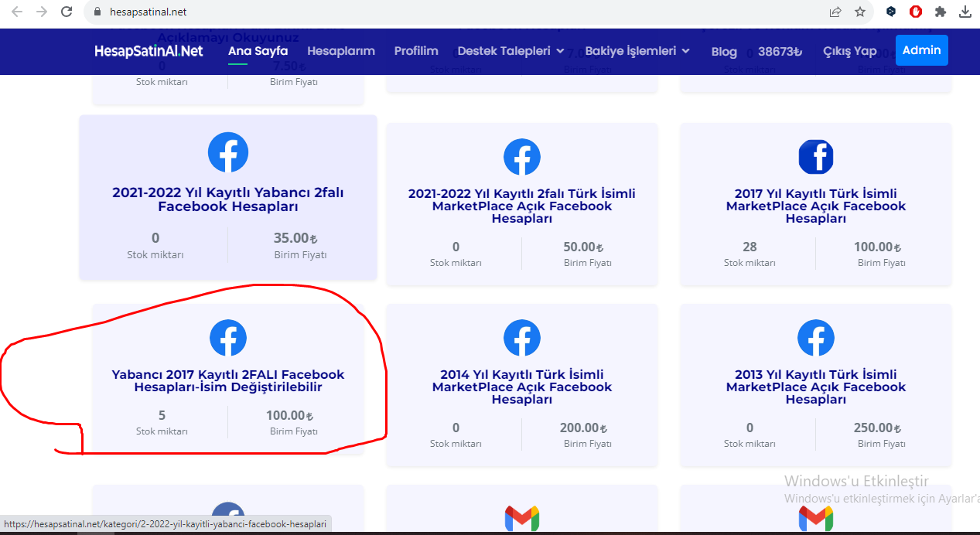The height and width of the screenshot is (535, 980).
Task: Click Facebook icon of Yabancı 2017 2FALI card
Action: 228,338
